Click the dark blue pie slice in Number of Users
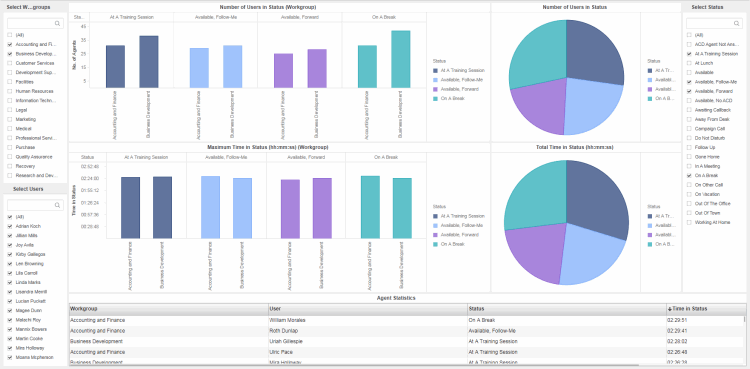Image resolution: width=750 pixels, height=369 pixels. pos(593,53)
